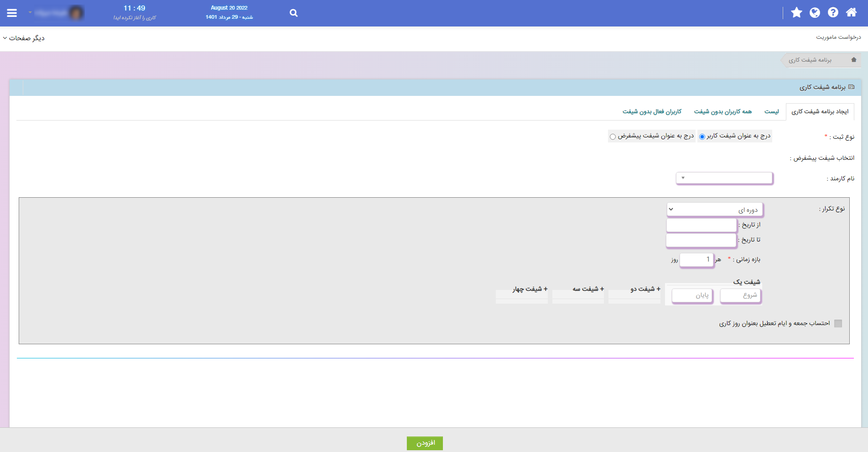Go to home icon in header
Image resolution: width=868 pixels, height=452 pixels.
(x=851, y=13)
